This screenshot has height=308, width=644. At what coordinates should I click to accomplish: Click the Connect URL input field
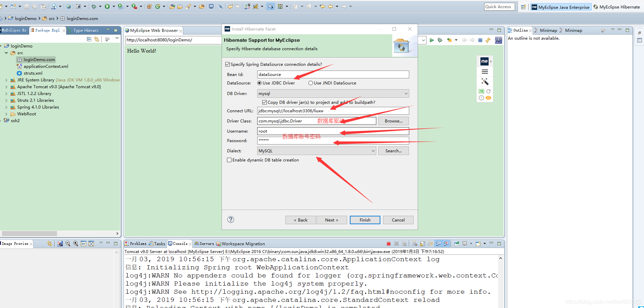coord(333,111)
